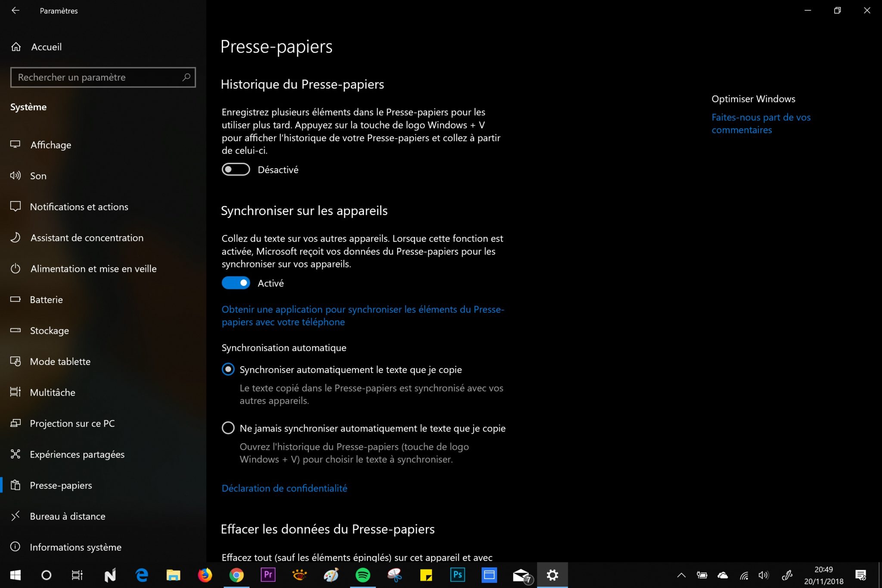Open 'Déclaration de confidentialité' link

(x=284, y=488)
